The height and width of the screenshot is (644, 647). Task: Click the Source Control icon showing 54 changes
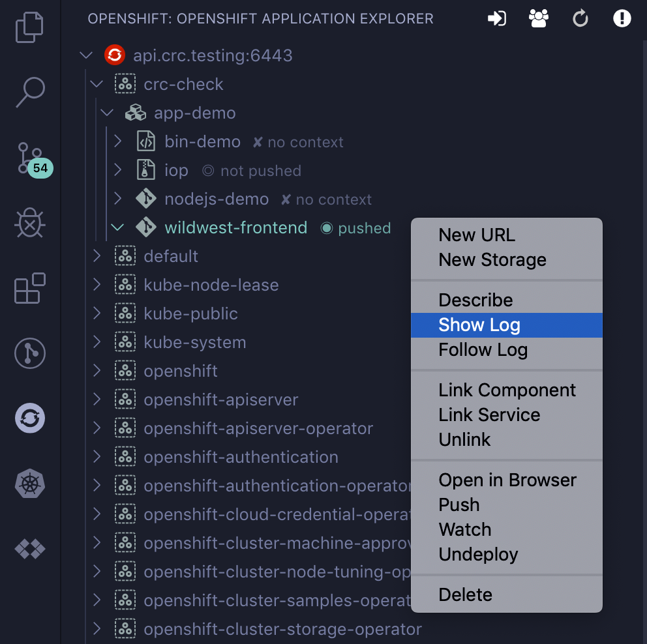29,158
